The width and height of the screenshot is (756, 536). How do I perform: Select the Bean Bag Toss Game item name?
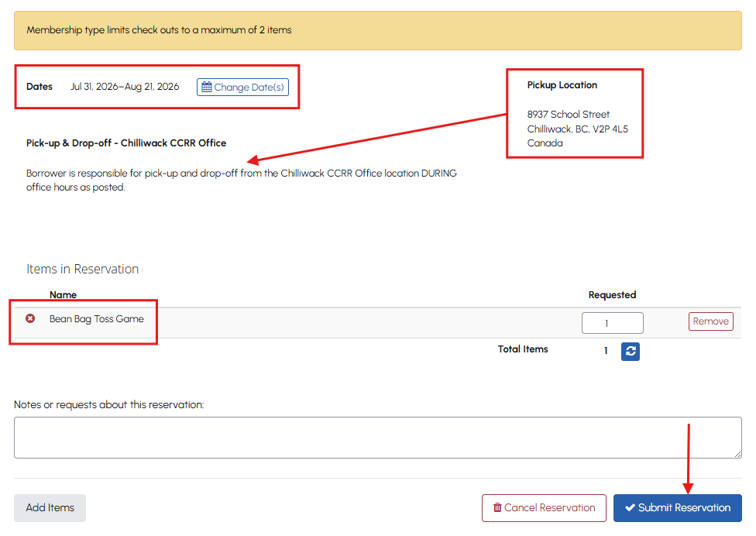[x=96, y=319]
